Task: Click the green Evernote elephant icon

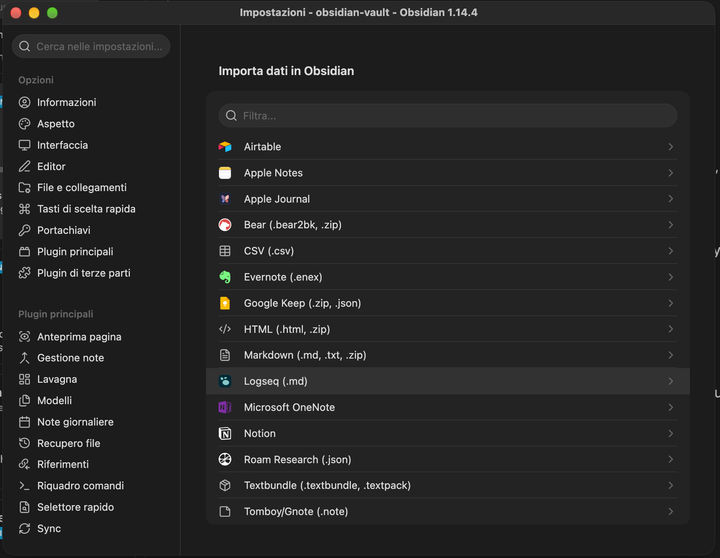Action: [x=225, y=277]
